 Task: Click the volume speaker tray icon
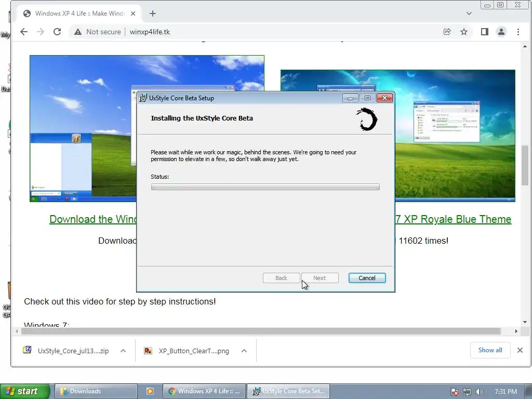(x=479, y=392)
